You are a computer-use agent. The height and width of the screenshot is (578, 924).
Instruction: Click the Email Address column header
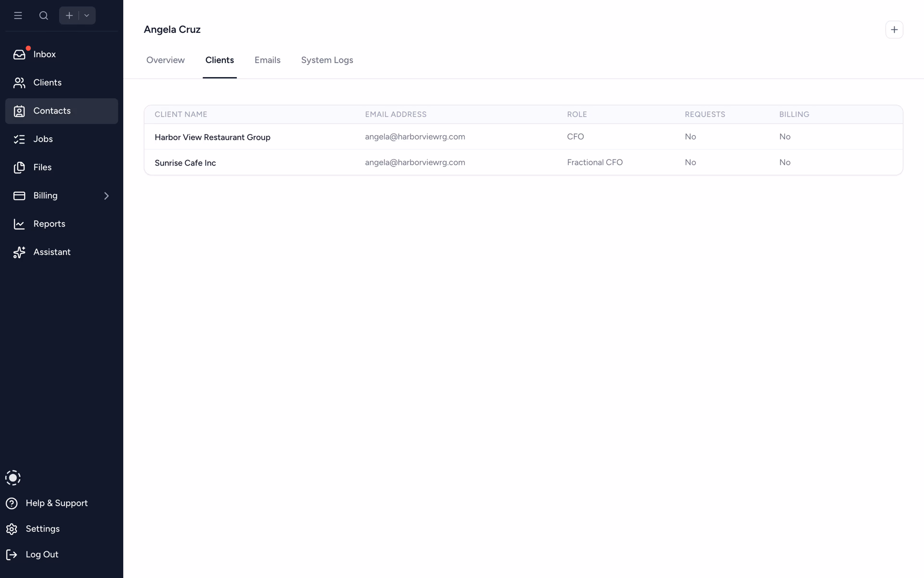tap(396, 115)
